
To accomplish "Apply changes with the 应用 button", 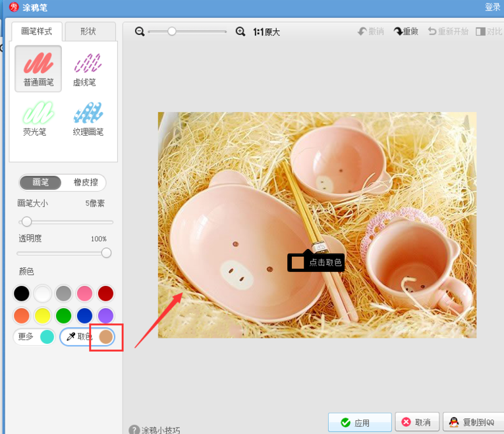I will tap(360, 422).
